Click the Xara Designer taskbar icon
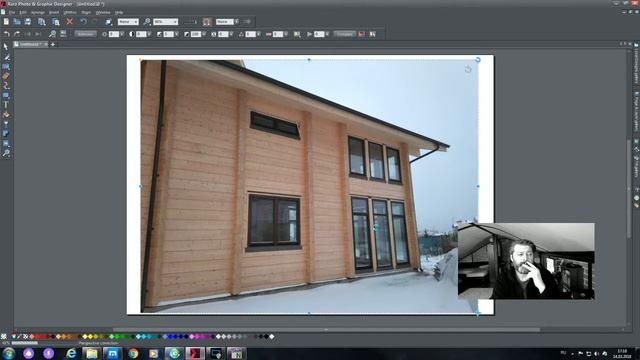Image resolution: width=640 pixels, height=360 pixels. pyautogui.click(x=195, y=353)
